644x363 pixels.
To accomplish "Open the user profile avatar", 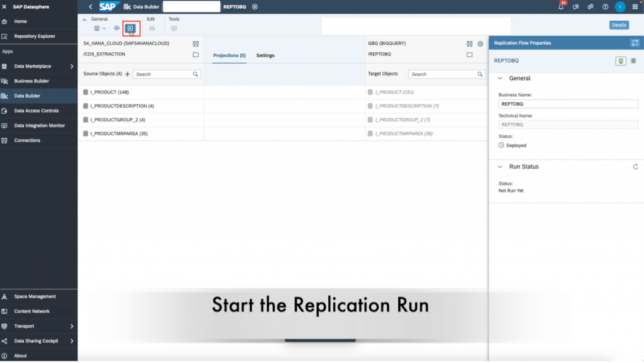I will pyautogui.click(x=619, y=6).
